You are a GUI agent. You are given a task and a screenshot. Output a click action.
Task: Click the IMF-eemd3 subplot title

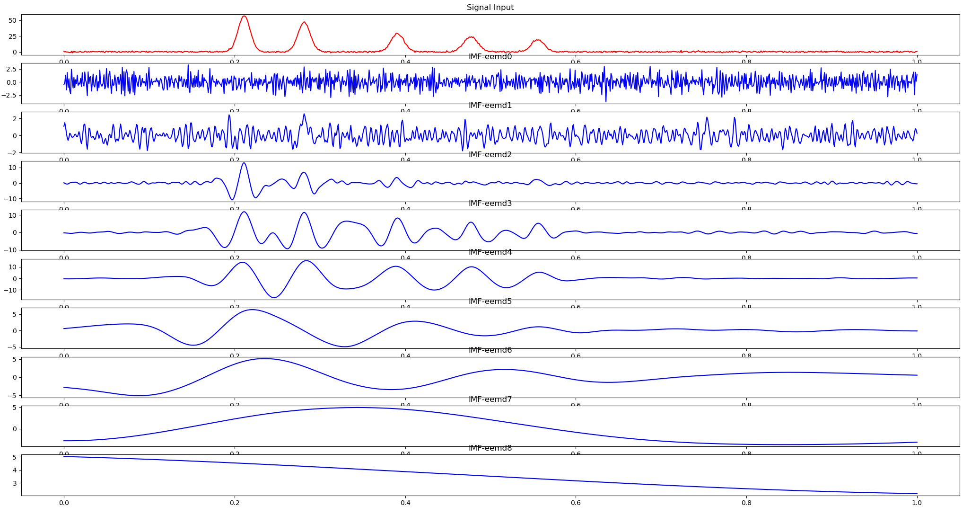point(490,204)
